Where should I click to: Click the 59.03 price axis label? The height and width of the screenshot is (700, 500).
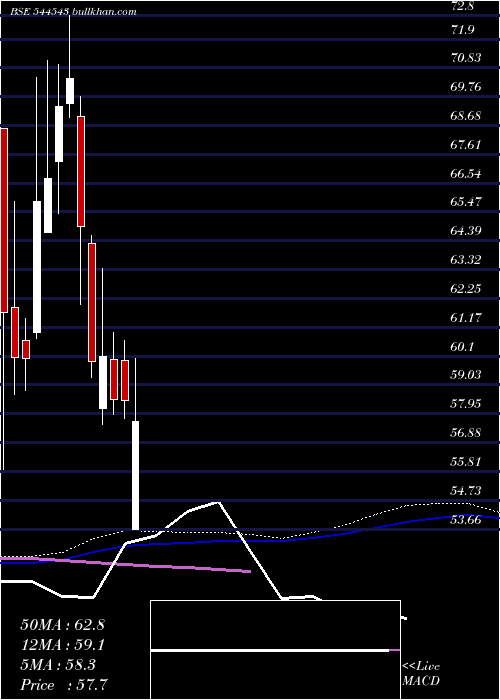pyautogui.click(x=466, y=375)
